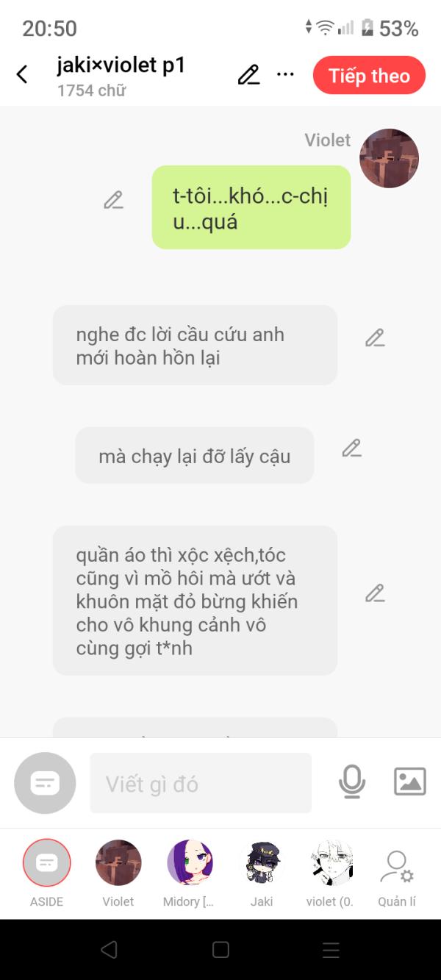Image resolution: width=441 pixels, height=980 pixels.
Task: Tap the Android home navigation button
Action: (x=220, y=950)
